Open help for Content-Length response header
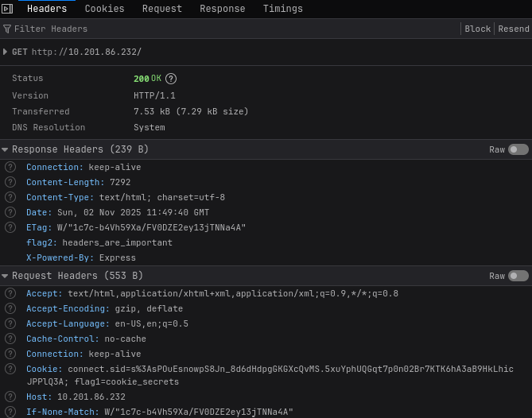 10,182
